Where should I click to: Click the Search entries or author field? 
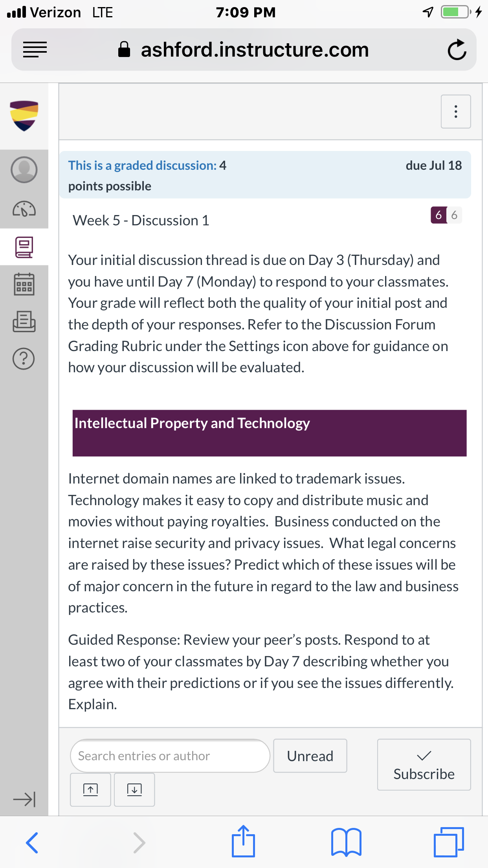[x=170, y=756]
